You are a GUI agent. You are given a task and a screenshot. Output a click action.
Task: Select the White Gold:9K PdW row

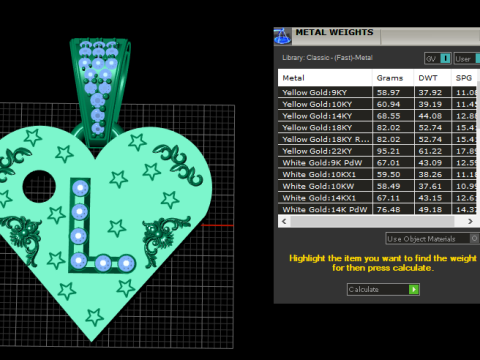click(x=377, y=163)
